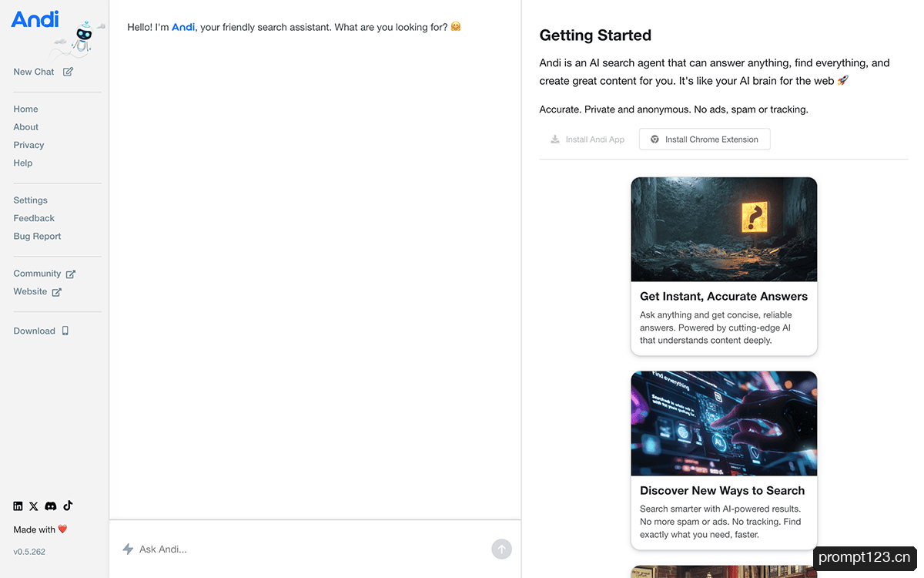This screenshot has width=924, height=578.
Task: Click the 'Get Instant, Accurate Answers' title
Action: pos(724,297)
